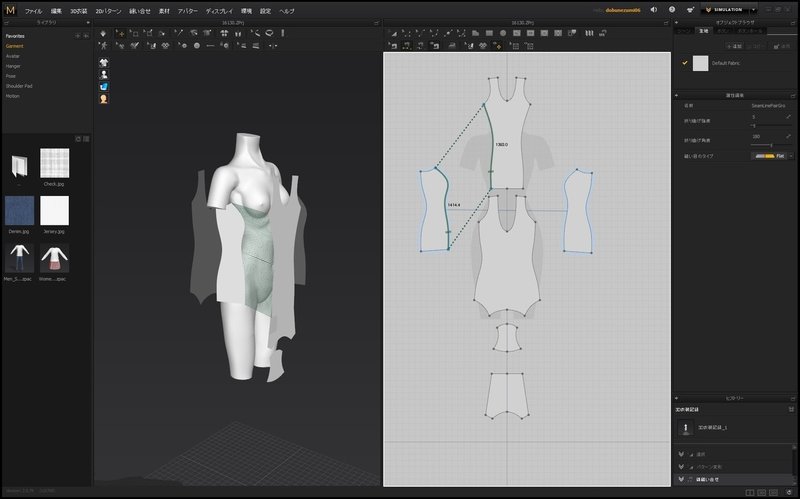Open the 2Dパターン menu
The width and height of the screenshot is (800, 499).
click(x=108, y=11)
